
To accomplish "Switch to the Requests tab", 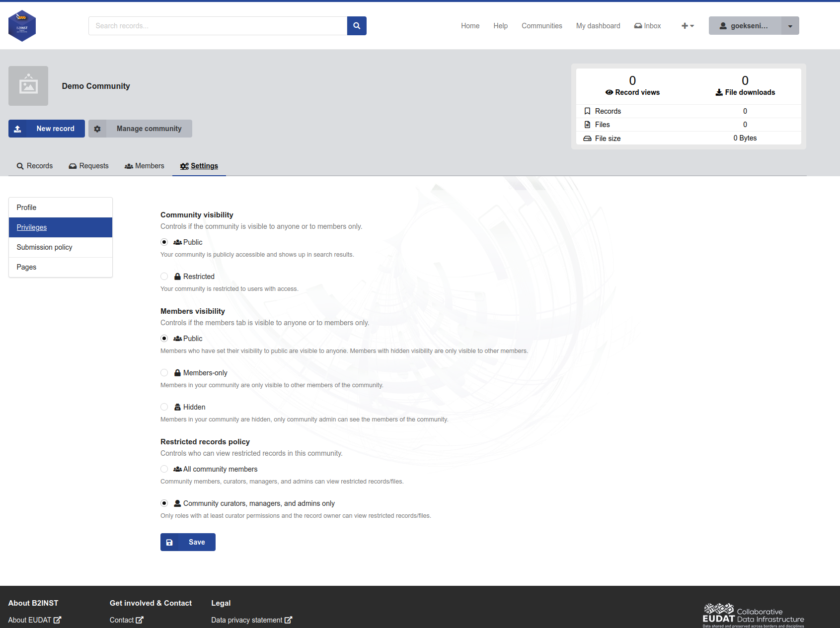I will pos(88,166).
